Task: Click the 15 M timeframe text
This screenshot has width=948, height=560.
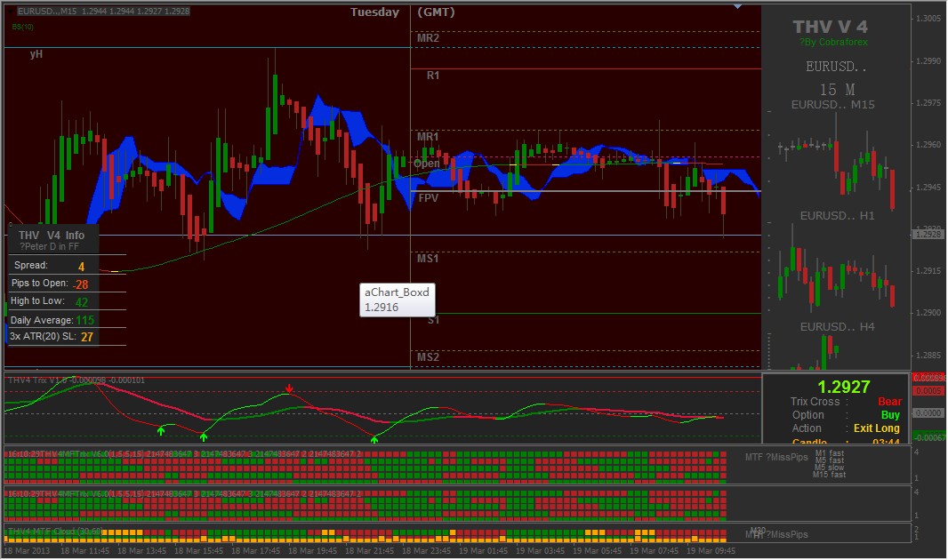Action: pyautogui.click(x=838, y=90)
